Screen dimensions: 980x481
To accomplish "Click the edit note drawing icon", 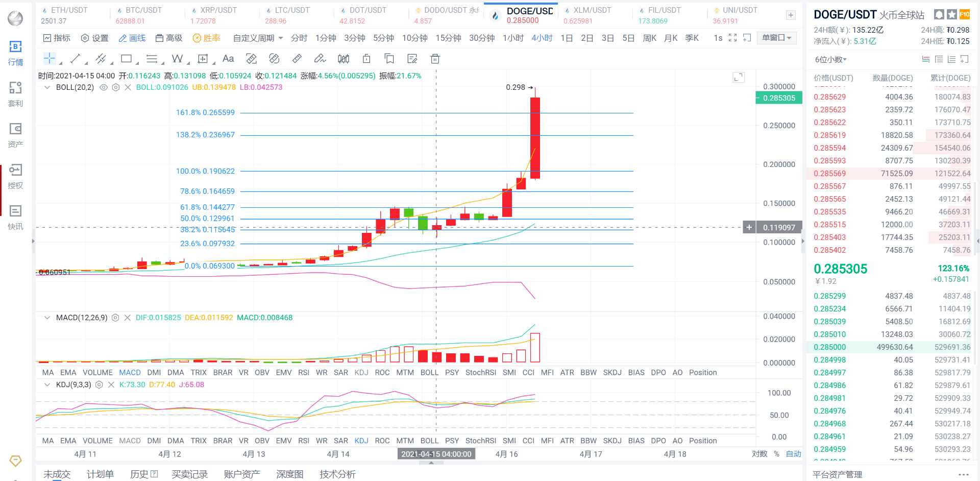I will pos(412,59).
